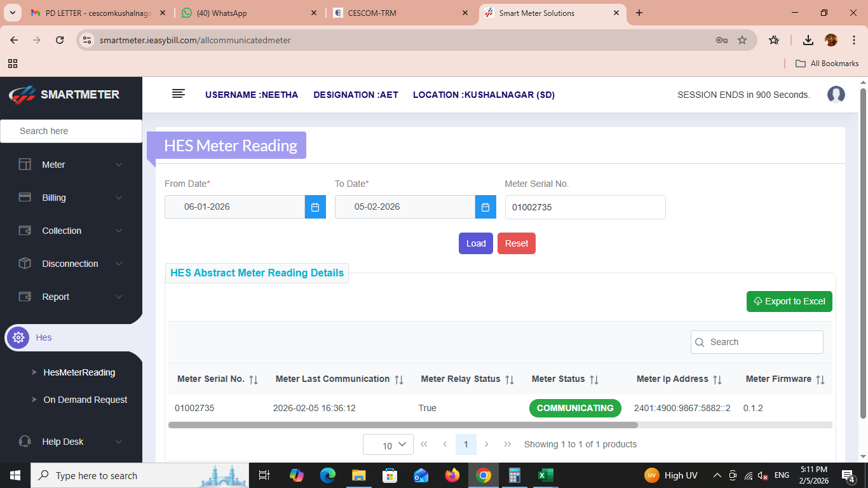Click the table Search field
The height and width of the screenshot is (488, 868).
point(757,342)
